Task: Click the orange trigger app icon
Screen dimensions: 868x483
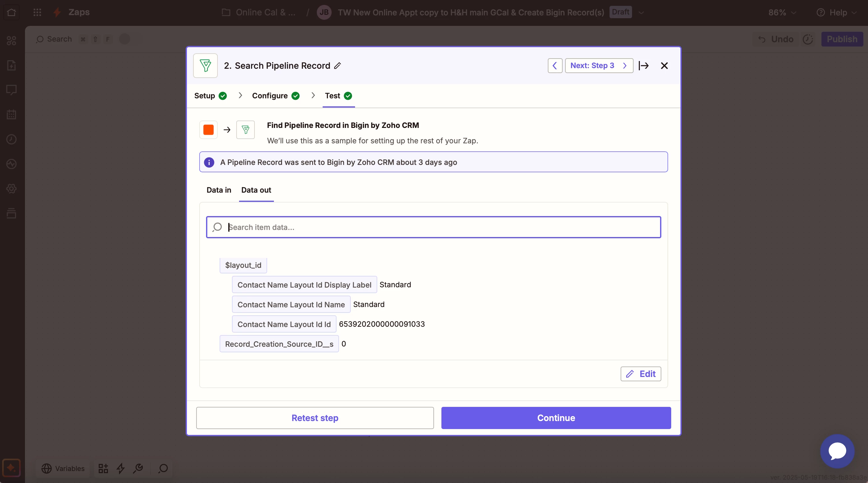Action: point(208,130)
